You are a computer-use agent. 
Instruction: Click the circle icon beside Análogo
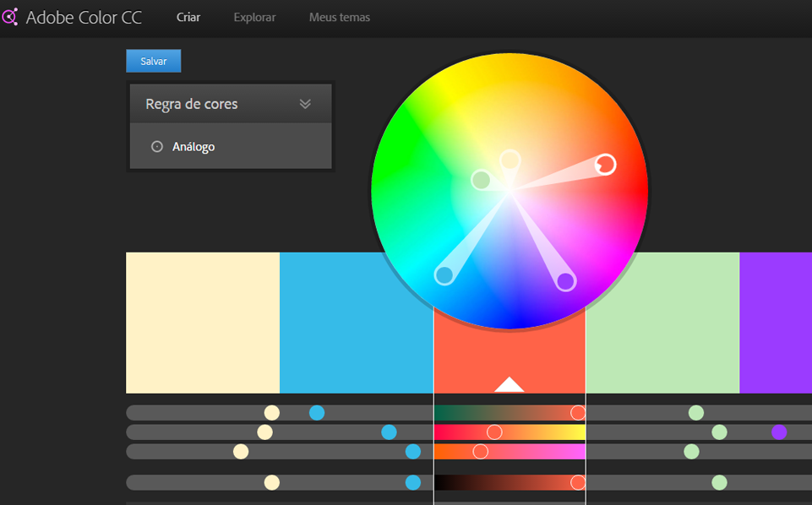156,147
